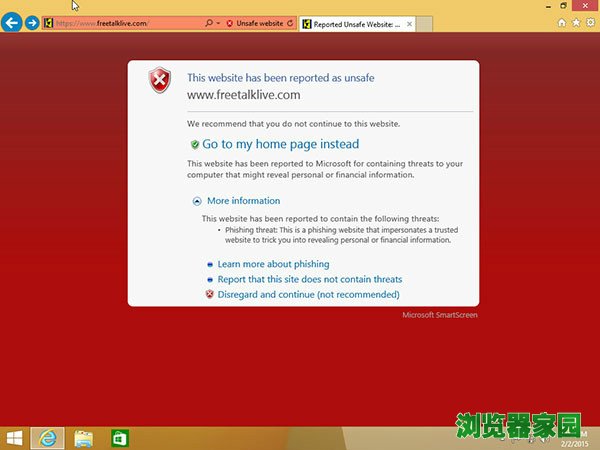
Task: Open the address bar search dropdown arrow
Action: (x=218, y=22)
